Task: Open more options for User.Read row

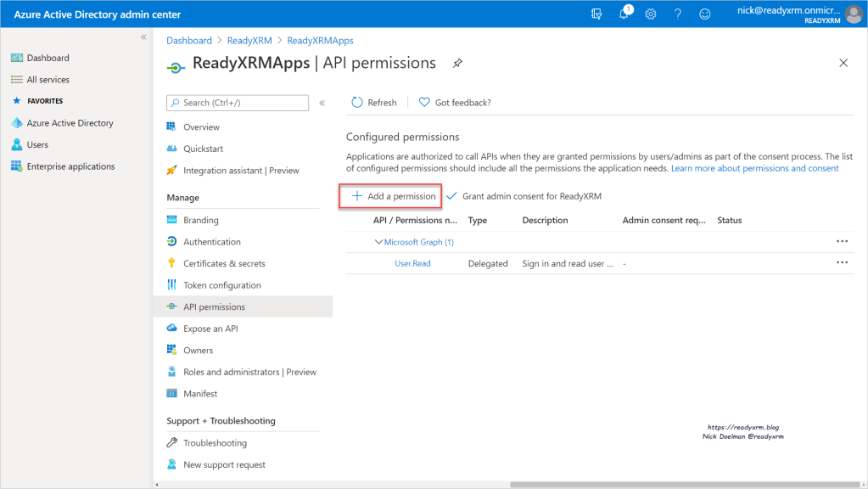Action: click(x=842, y=263)
